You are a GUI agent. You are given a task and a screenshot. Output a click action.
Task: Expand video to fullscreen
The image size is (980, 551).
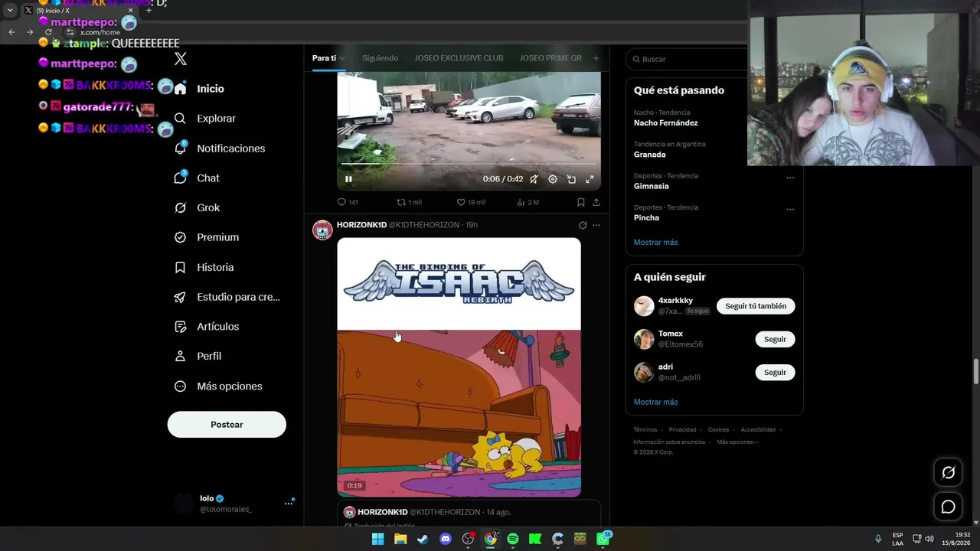pyautogui.click(x=590, y=179)
